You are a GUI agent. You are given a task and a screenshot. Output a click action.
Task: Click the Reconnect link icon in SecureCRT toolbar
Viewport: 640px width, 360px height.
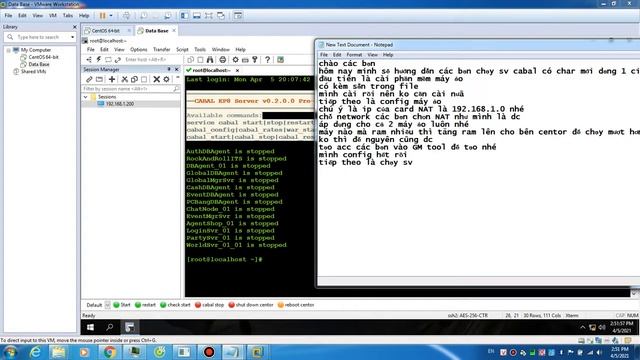(x=118, y=60)
